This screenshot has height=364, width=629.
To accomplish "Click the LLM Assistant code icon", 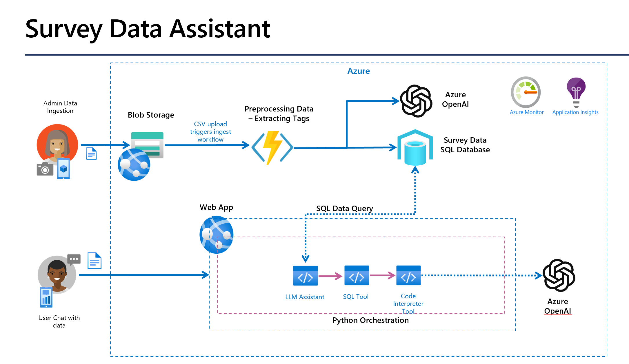I will pyautogui.click(x=305, y=276).
